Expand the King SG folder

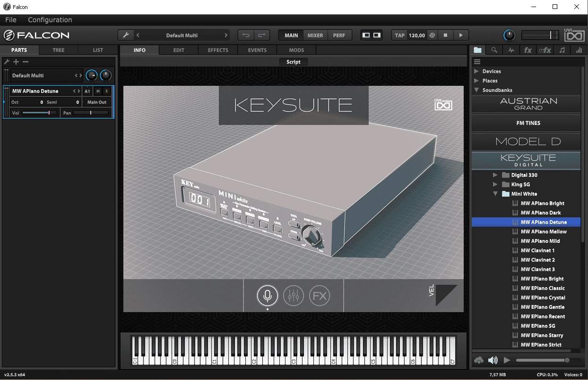[495, 184]
